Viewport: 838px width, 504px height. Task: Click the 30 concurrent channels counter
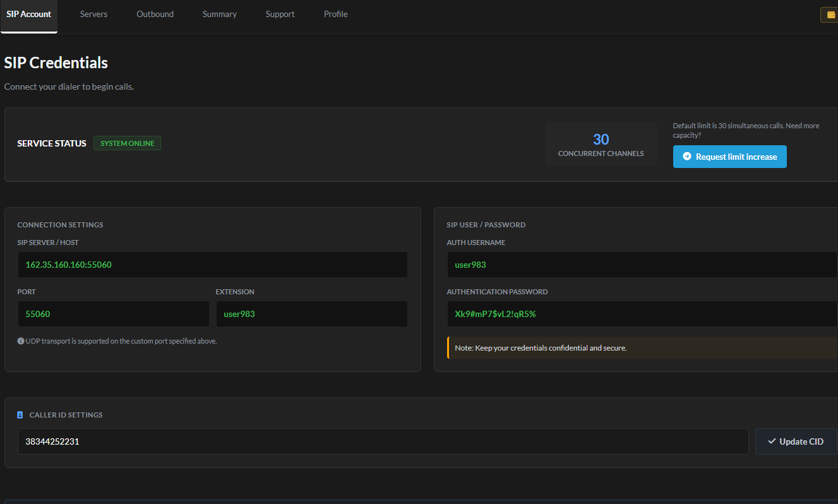601,145
